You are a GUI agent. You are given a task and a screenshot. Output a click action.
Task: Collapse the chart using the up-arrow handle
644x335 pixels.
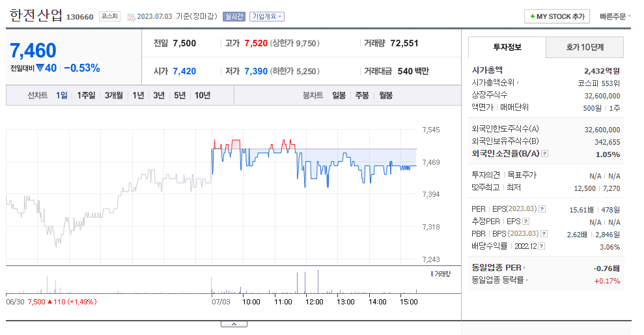(x=234, y=325)
